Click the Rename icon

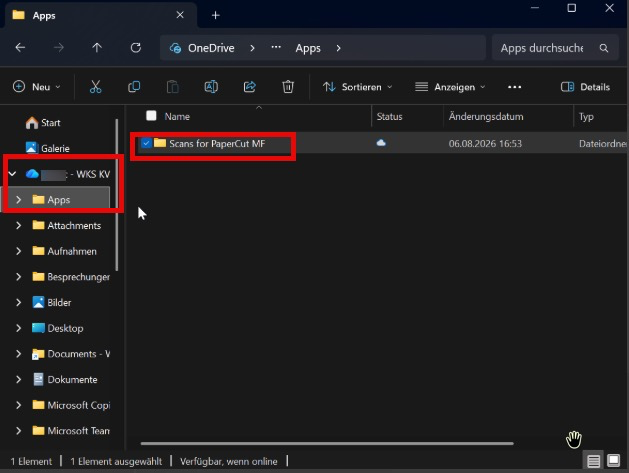(x=211, y=87)
